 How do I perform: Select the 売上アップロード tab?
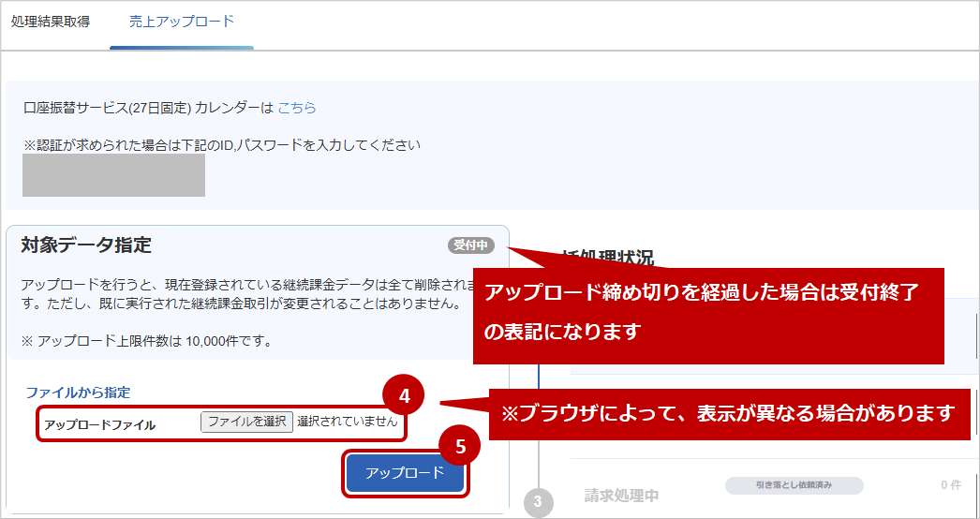click(x=181, y=22)
